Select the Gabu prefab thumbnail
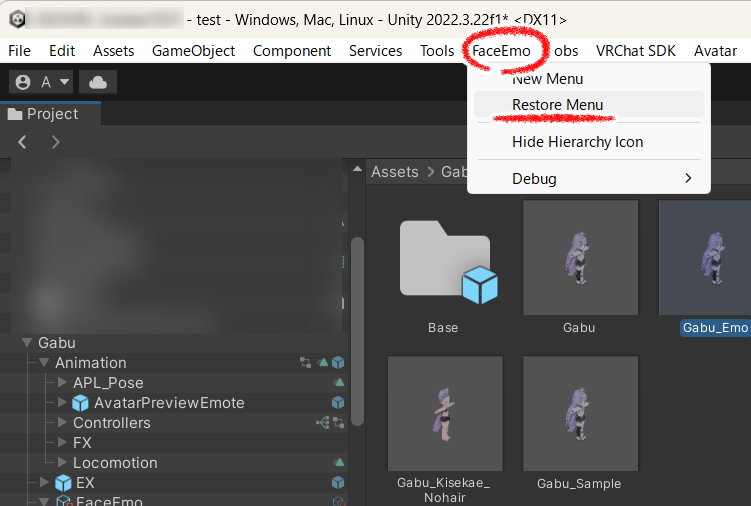Screen dimensions: 751x506 (x=580, y=258)
